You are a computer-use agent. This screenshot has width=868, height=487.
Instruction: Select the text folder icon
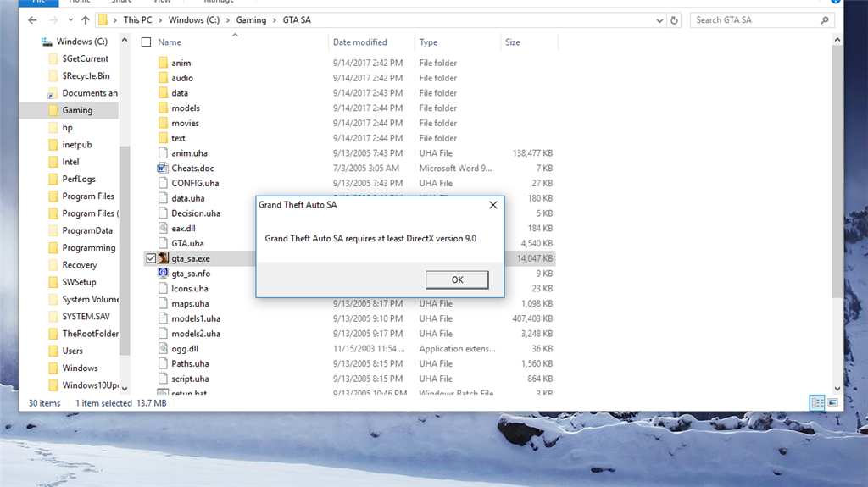(163, 137)
